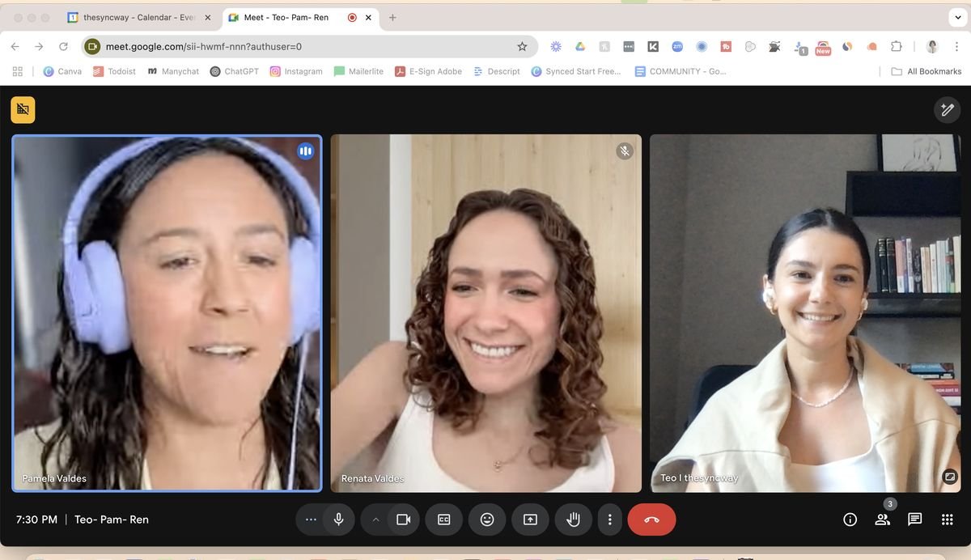Toggle closed captions with the CC button
971x560 pixels.
coord(444,520)
